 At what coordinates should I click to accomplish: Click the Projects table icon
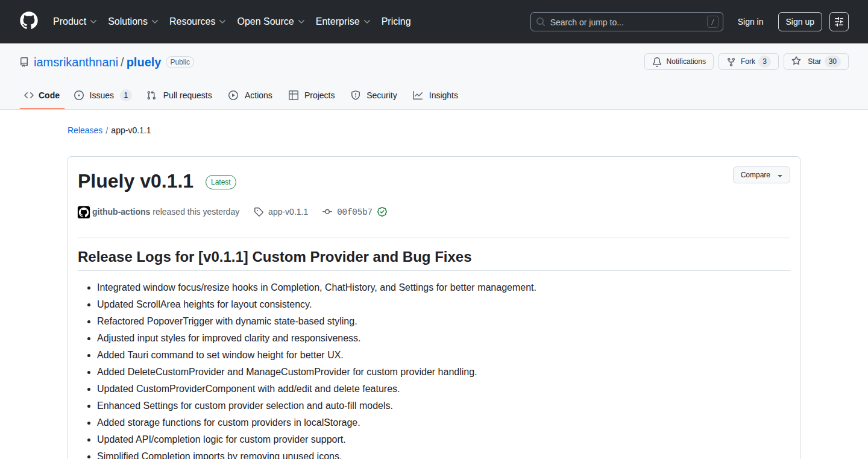(294, 95)
